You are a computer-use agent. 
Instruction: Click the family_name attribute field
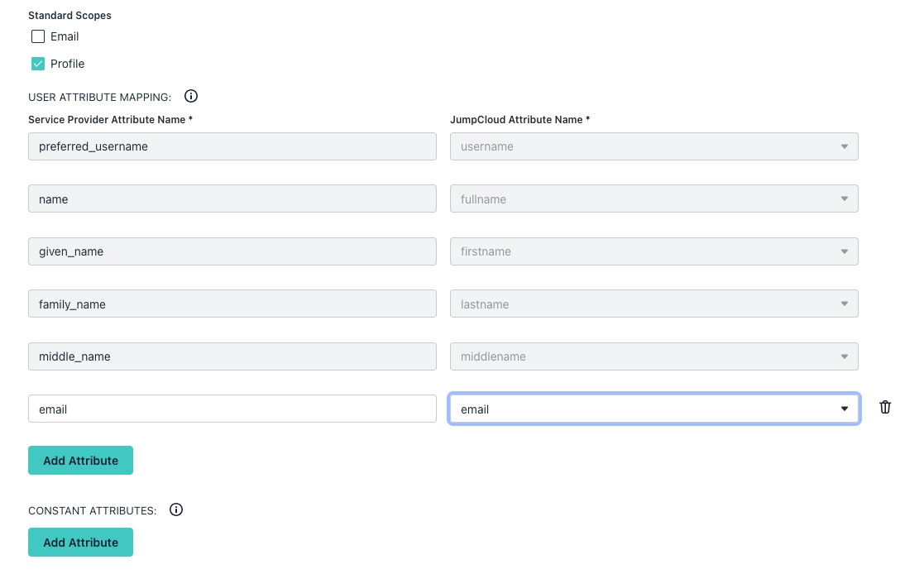(232, 304)
